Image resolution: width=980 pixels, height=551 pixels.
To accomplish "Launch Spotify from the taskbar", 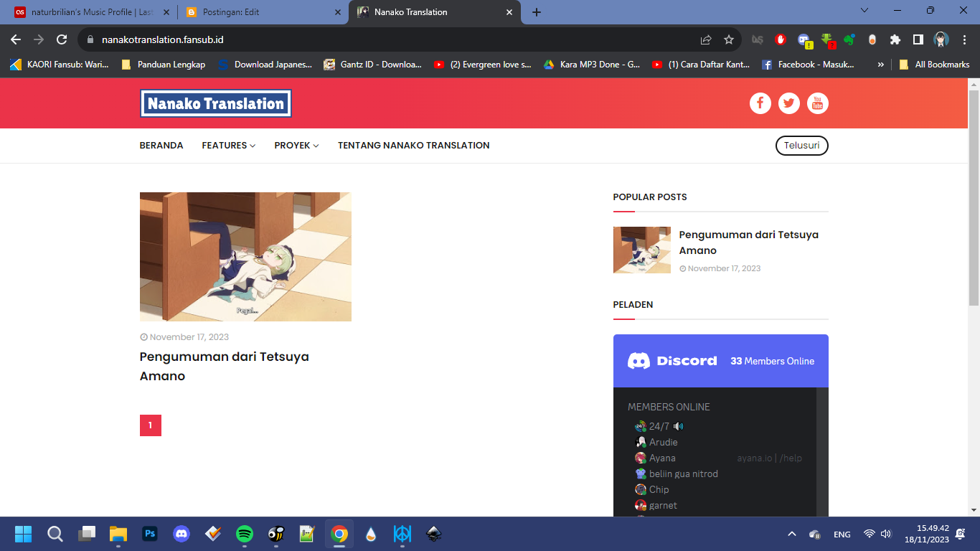I will point(245,534).
